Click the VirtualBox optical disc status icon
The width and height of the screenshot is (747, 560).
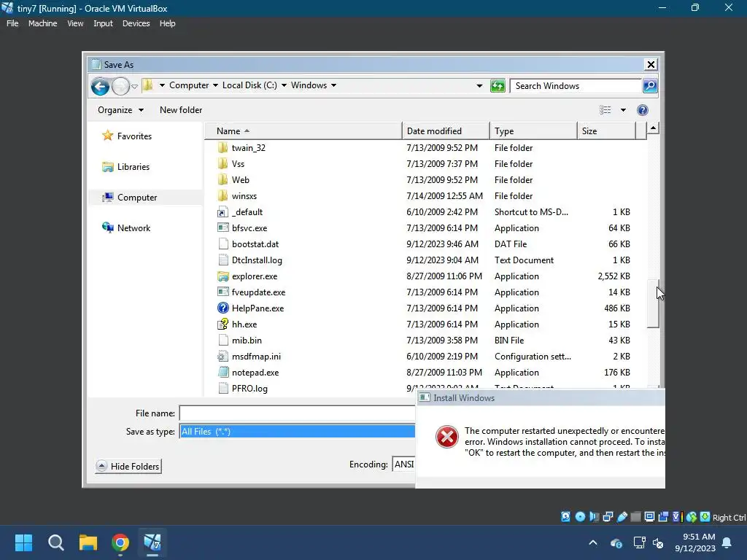pyautogui.click(x=580, y=517)
